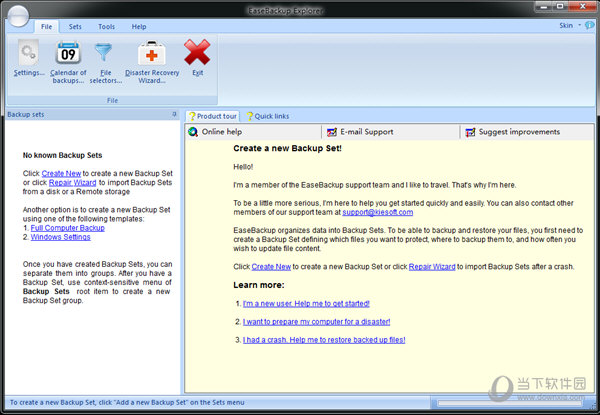Screen dimensions: 600x415
Task: Open the Sets ribbon tab
Action: coord(75,27)
